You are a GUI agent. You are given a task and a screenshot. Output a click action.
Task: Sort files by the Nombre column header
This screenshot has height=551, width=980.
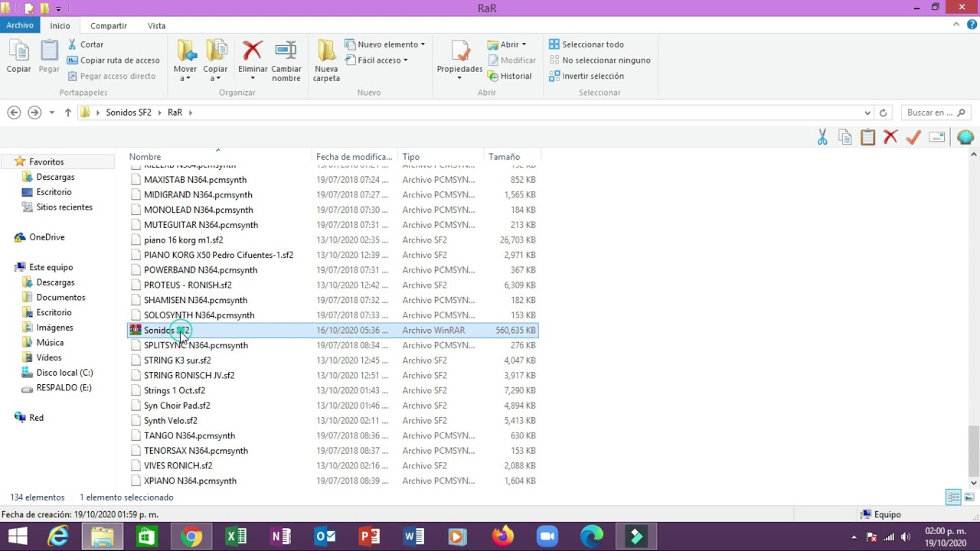pos(145,157)
